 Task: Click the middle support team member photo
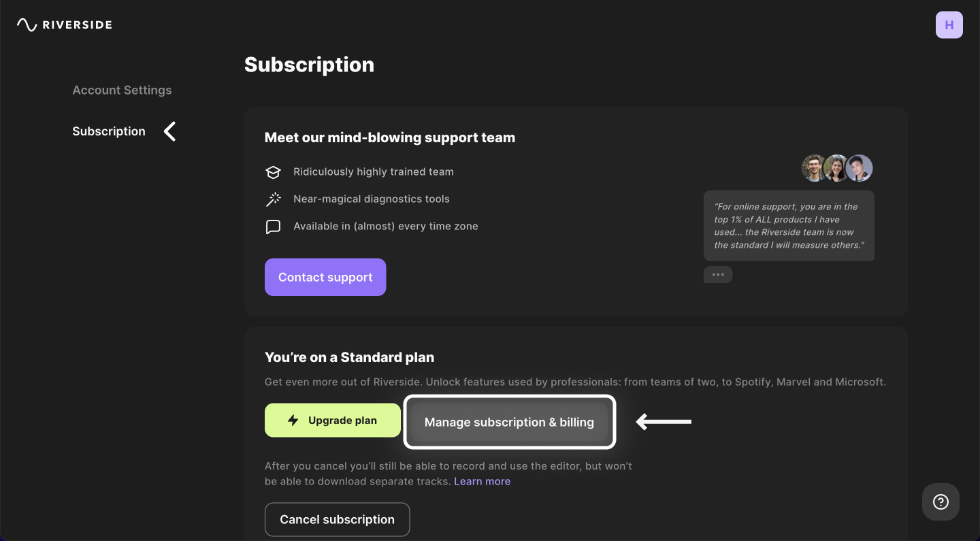pyautogui.click(x=836, y=168)
